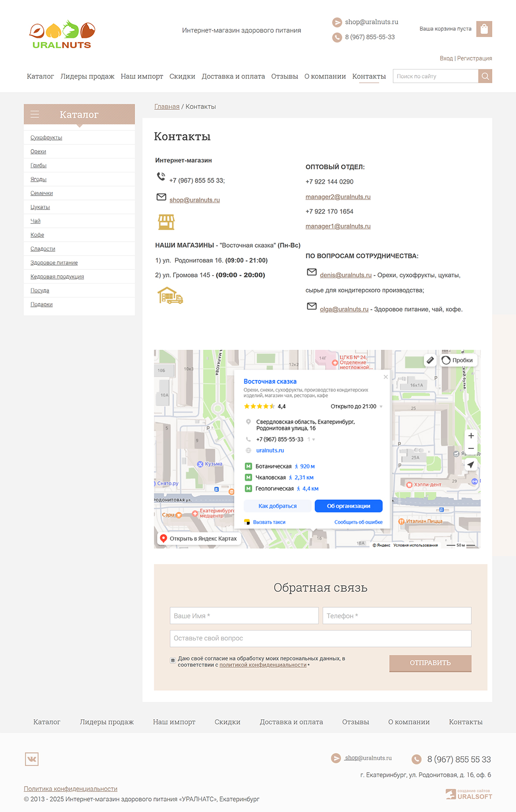Open Доставка и оплата in top menu
Image resolution: width=516 pixels, height=812 pixels.
tap(233, 76)
